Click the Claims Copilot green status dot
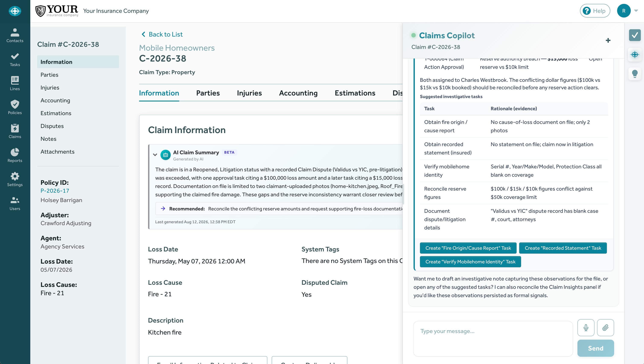This screenshot has width=644, height=364. tap(414, 35)
